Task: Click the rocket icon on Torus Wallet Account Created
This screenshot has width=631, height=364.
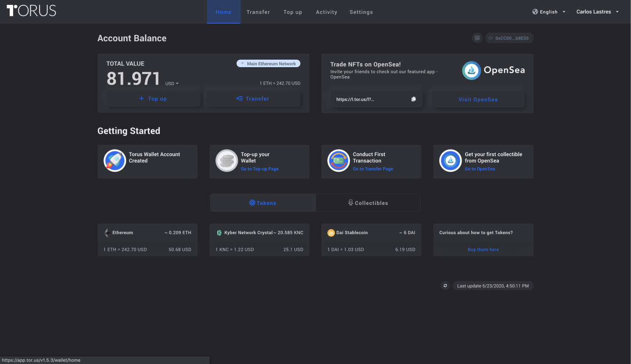Action: click(115, 161)
